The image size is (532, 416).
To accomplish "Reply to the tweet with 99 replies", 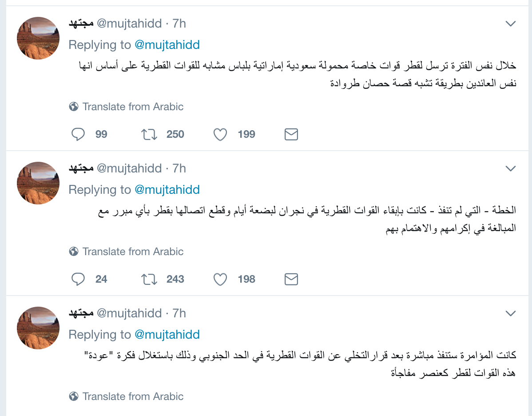I will pos(78,134).
